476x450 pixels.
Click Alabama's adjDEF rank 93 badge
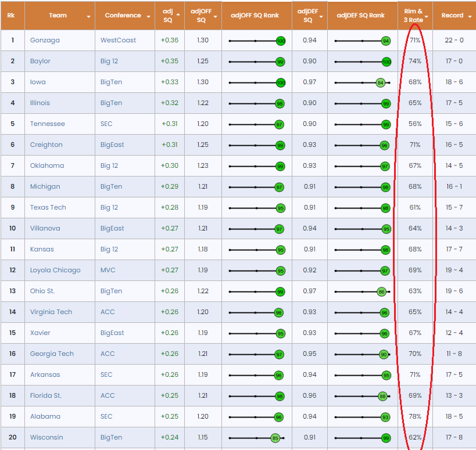(x=385, y=417)
